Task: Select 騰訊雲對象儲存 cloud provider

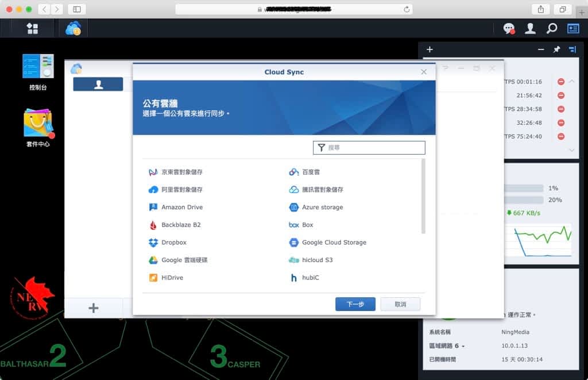Action: tap(316, 190)
